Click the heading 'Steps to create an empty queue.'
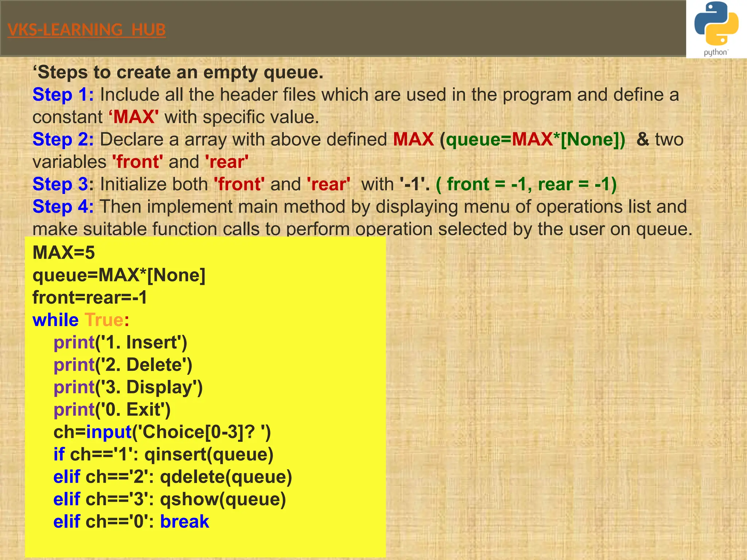Screen dimensions: 747x560 (x=178, y=73)
